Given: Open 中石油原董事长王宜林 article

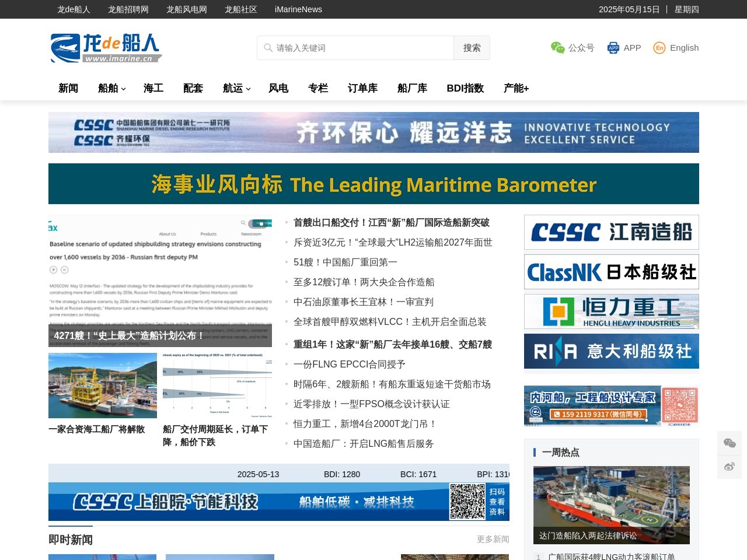Looking at the screenshot, I should coord(364,302).
